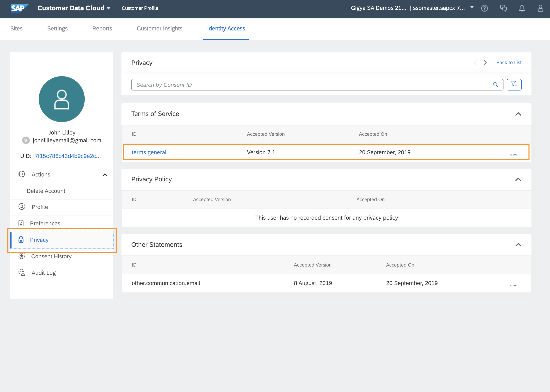Open the notifications bell icon
This screenshot has width=550, height=392.
pyautogui.click(x=522, y=8)
